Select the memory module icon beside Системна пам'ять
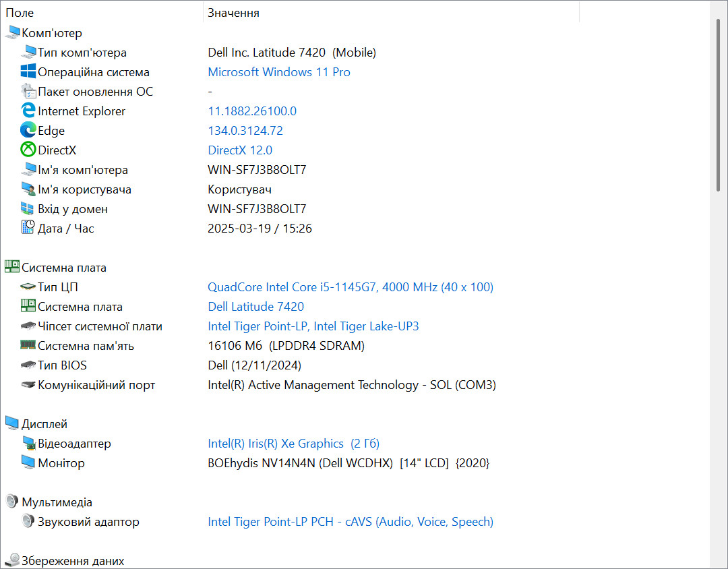The height and width of the screenshot is (569, 728). pos(28,345)
